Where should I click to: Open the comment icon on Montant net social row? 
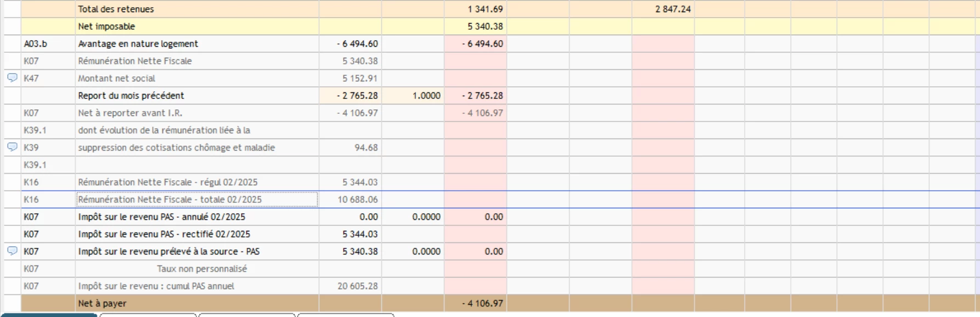[12, 78]
